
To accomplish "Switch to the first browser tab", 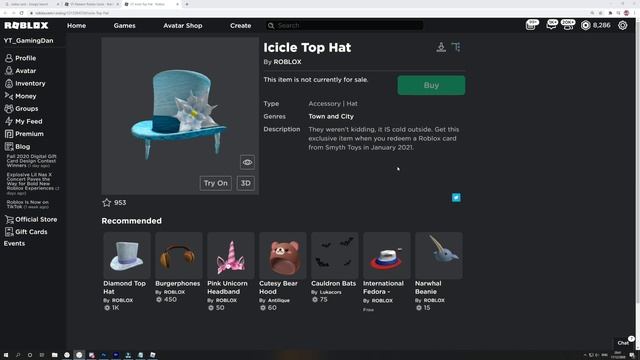I will [x=31, y=4].
